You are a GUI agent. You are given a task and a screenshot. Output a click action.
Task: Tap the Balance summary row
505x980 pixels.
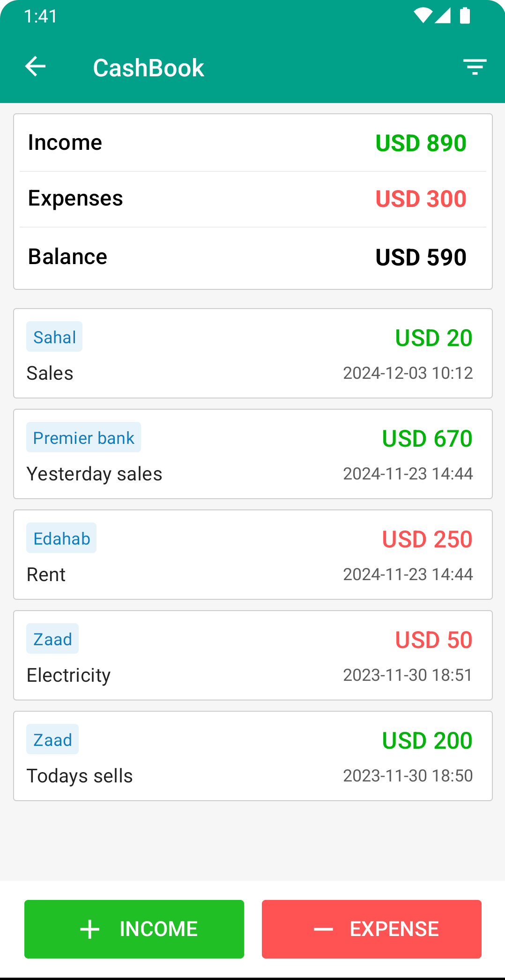coord(253,257)
